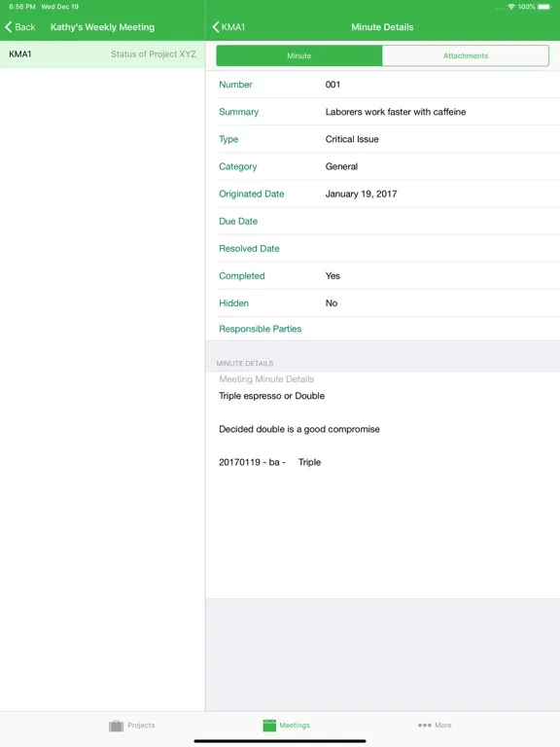The width and height of the screenshot is (560, 747).
Task: Open the More tab label
Action: click(x=443, y=725)
